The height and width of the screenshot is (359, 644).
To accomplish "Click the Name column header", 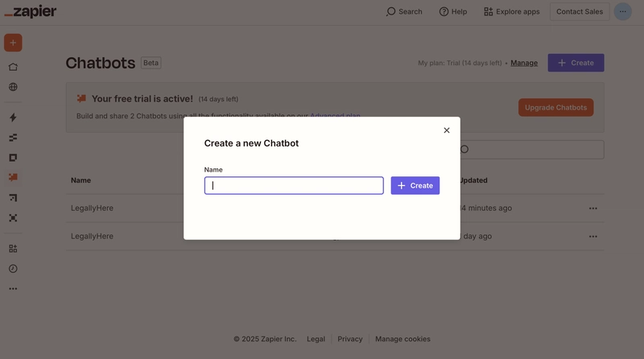I will 81,180.
